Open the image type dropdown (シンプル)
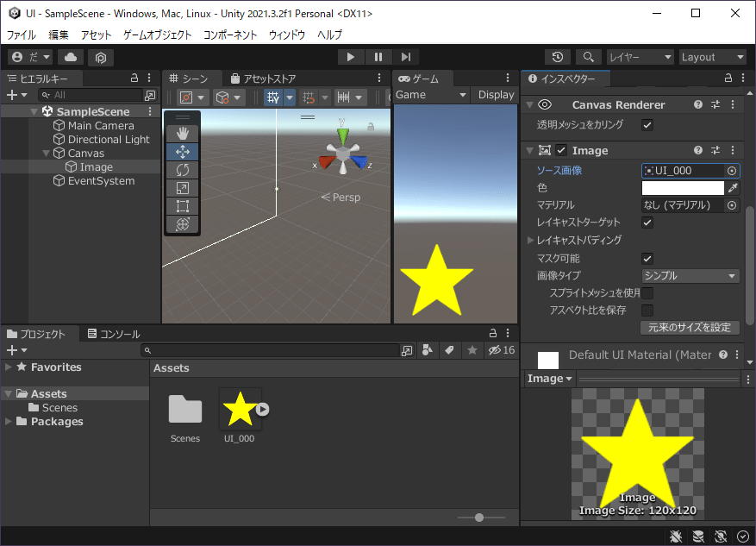Screen dimensions: 756x546 coord(690,276)
